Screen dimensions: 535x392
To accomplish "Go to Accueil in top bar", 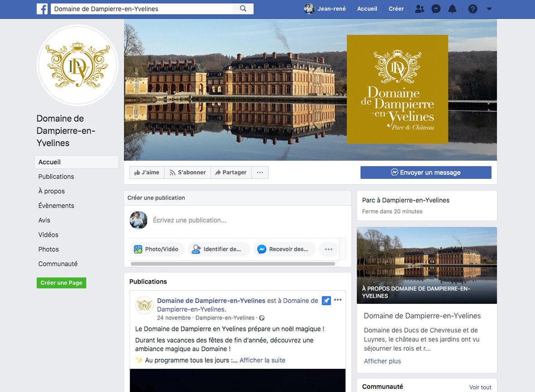I will click(367, 9).
